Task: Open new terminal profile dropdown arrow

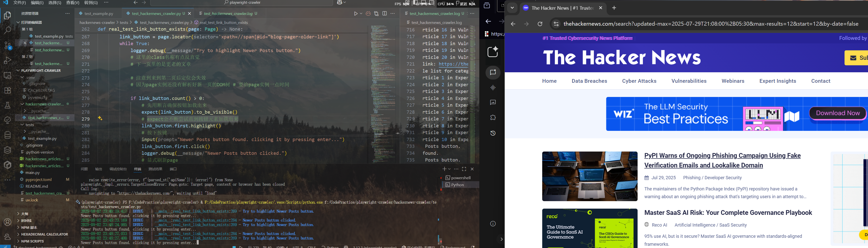Action: coord(450,169)
